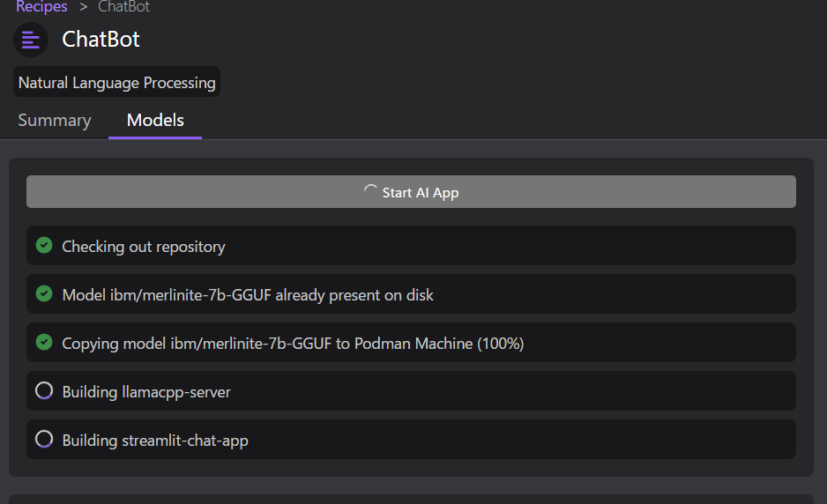
Task: Click spinner beside Building streamlit-chat-app
Action: [x=44, y=439]
